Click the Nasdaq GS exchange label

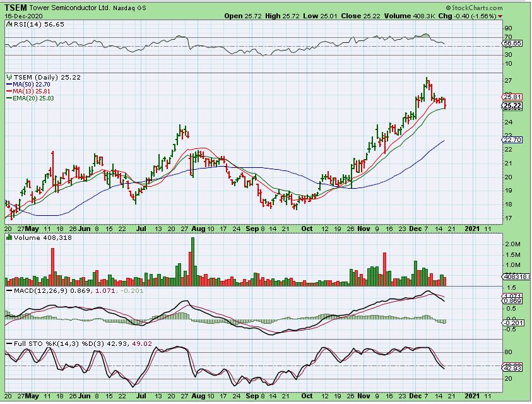click(x=129, y=8)
